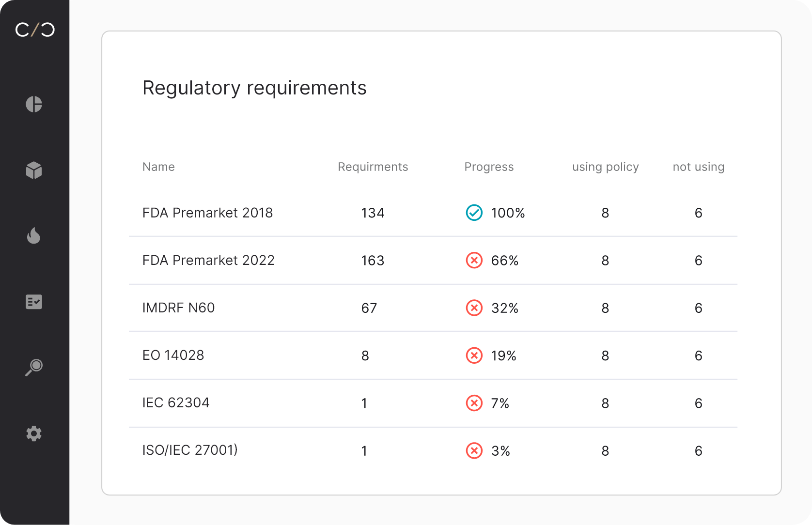The height and width of the screenshot is (525, 812).
Task: Sort by the not using column header
Action: [x=699, y=167]
